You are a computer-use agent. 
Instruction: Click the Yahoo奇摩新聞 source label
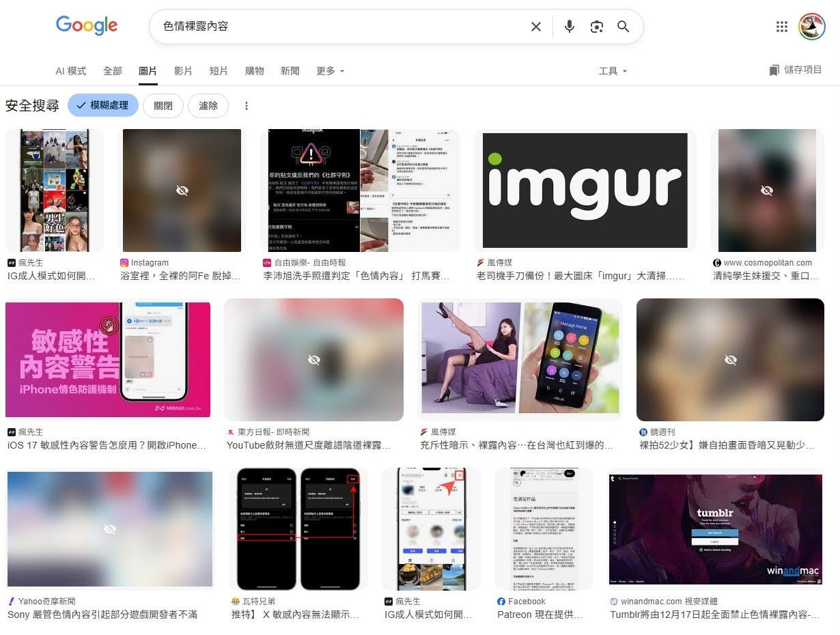tap(47, 602)
